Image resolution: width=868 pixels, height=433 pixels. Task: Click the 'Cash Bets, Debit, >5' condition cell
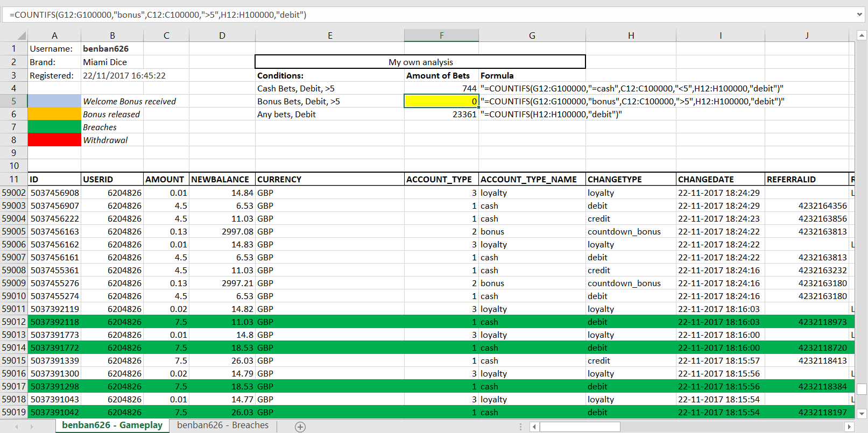point(330,88)
